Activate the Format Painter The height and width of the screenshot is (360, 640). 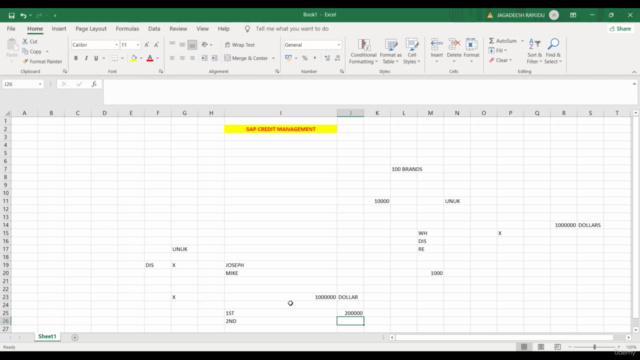pos(42,61)
